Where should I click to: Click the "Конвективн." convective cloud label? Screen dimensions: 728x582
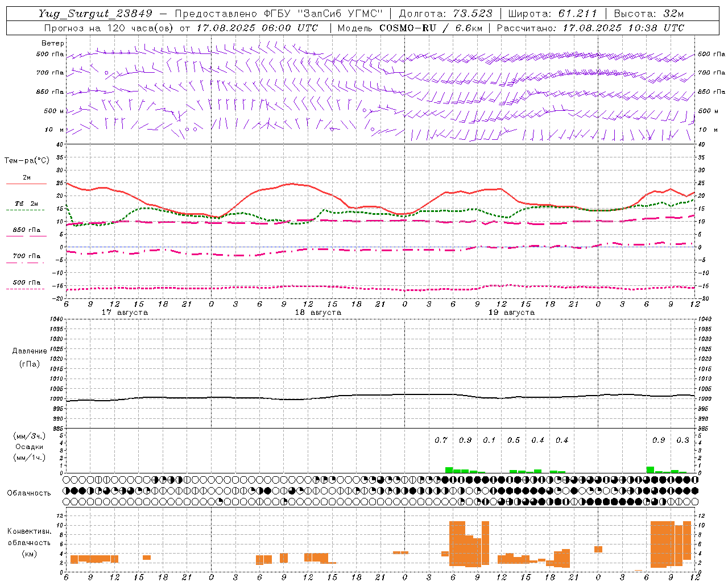[29, 531]
